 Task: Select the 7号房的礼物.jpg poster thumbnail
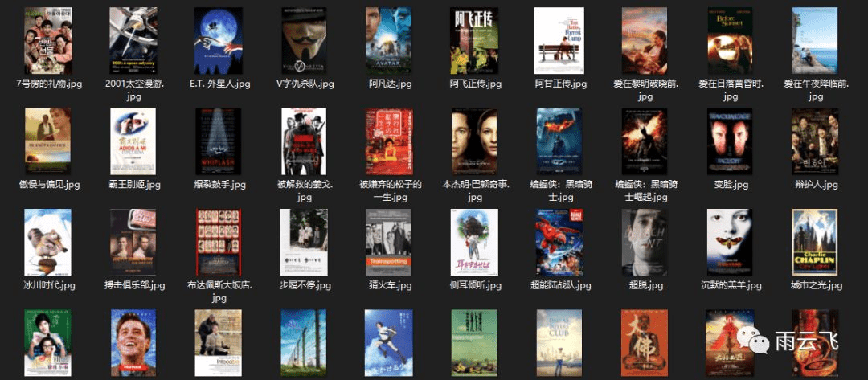pyautogui.click(x=48, y=40)
